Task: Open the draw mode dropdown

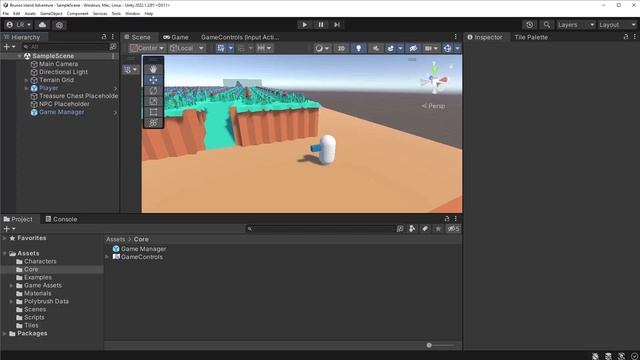Action: pos(322,48)
